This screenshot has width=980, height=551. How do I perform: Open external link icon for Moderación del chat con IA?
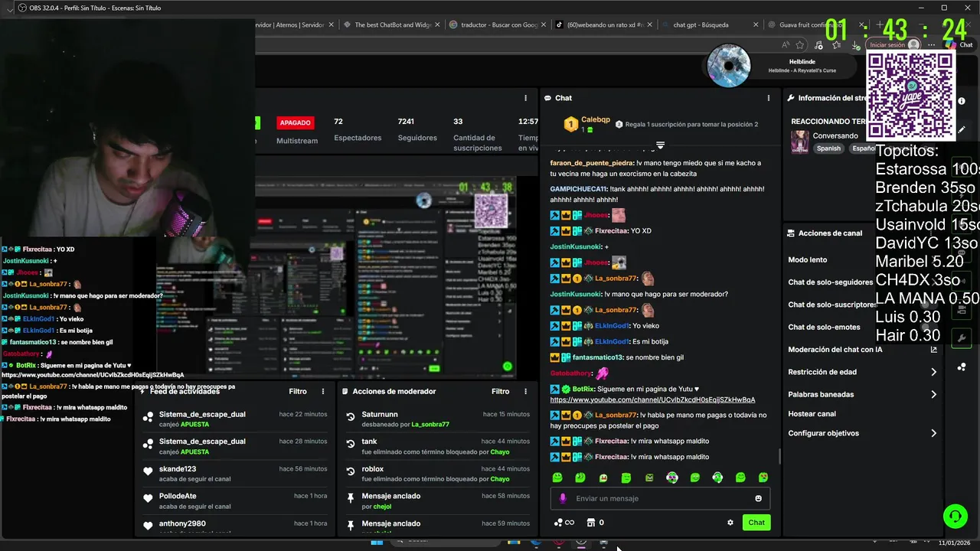[x=933, y=350]
